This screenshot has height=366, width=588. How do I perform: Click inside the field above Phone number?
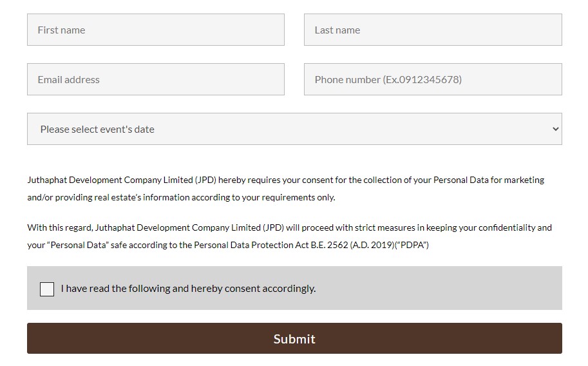point(433,30)
